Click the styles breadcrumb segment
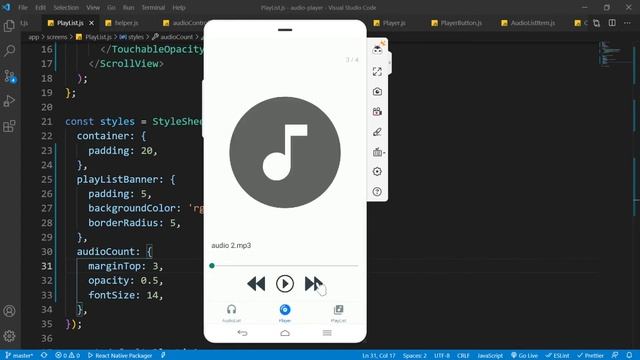This screenshot has height=360, width=640. (x=131, y=37)
